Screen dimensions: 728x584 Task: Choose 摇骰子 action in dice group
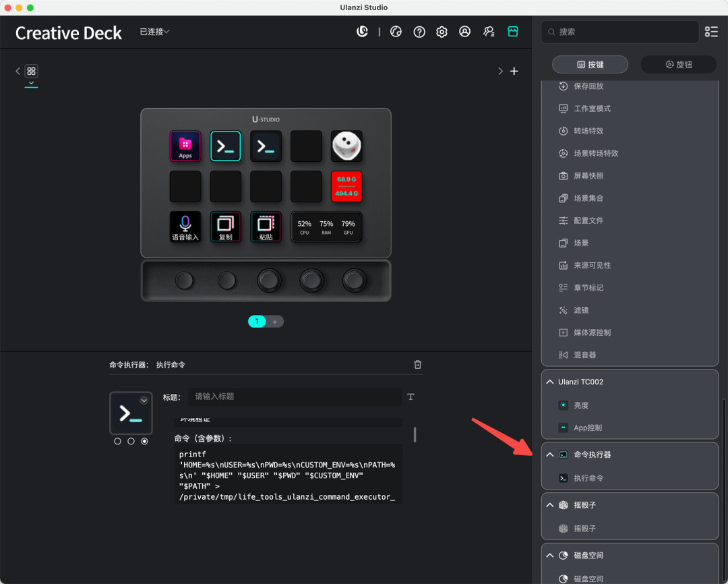point(584,528)
